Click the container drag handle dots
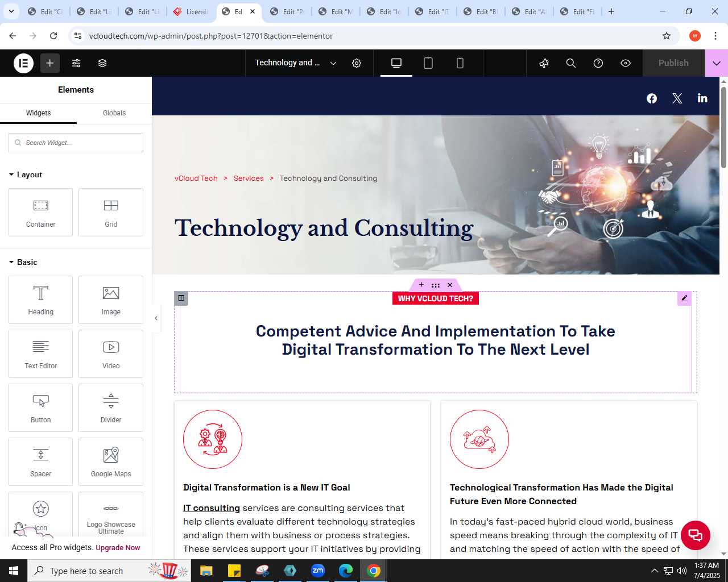Viewport: 728px width, 582px height. [x=436, y=285]
